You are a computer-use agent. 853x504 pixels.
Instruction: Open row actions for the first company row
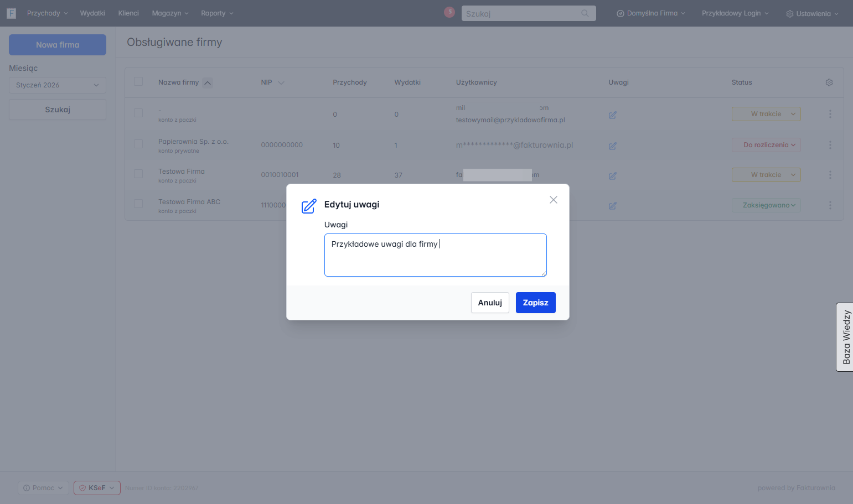(x=830, y=114)
